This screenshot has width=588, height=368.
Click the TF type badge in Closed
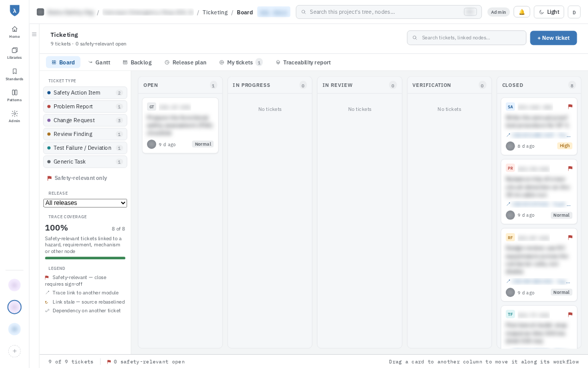510,314
